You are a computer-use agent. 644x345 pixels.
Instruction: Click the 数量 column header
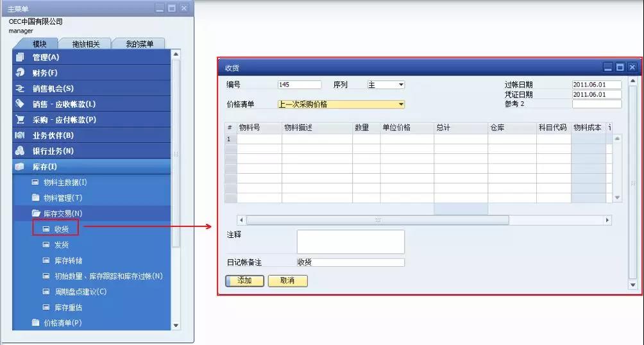366,128
